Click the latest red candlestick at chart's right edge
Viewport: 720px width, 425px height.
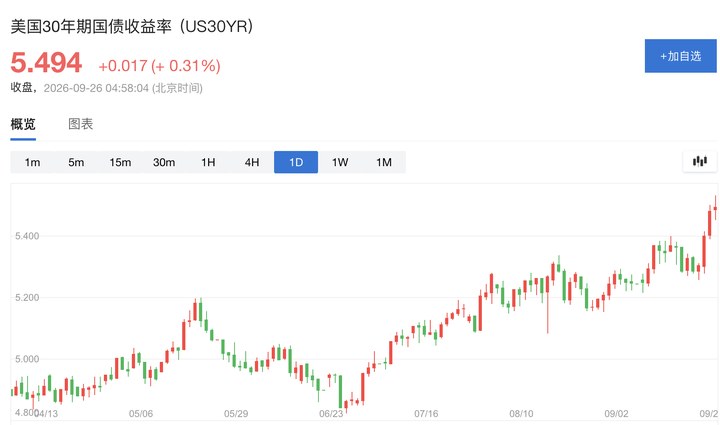click(x=715, y=207)
